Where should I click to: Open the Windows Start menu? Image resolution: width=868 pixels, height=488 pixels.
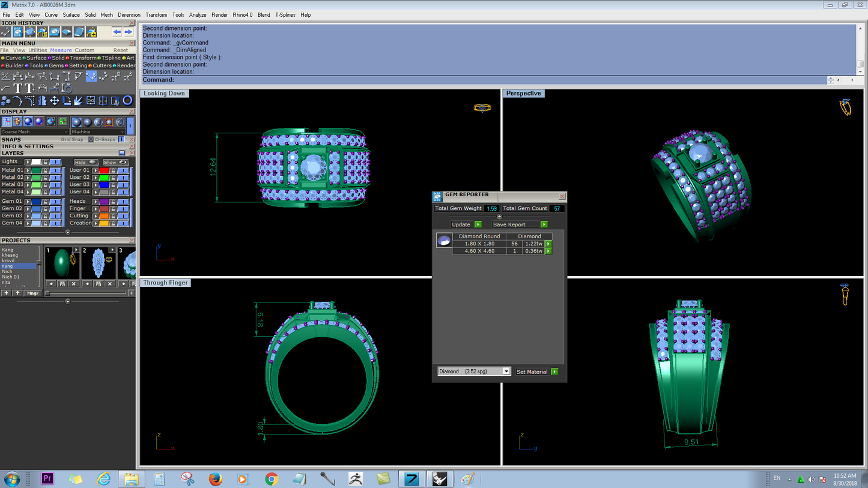pyautogui.click(x=12, y=479)
